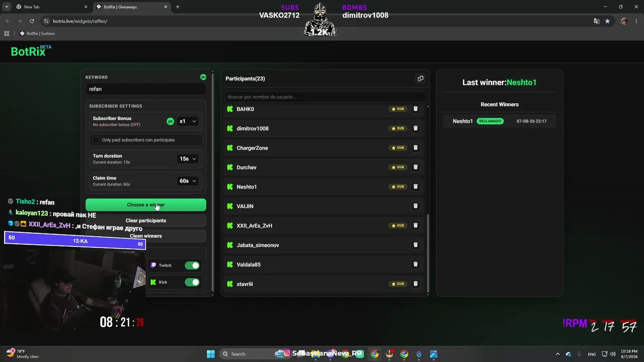Click participant name 'Valdala85'
Image resolution: width=644 pixels, height=362 pixels.
[x=249, y=264]
